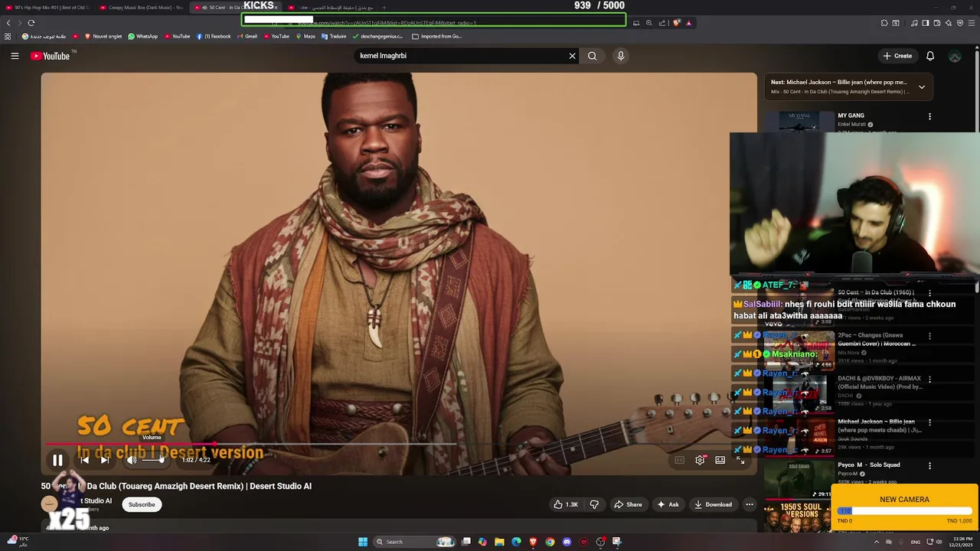Open more actions three-dot menu under video

pyautogui.click(x=750, y=504)
